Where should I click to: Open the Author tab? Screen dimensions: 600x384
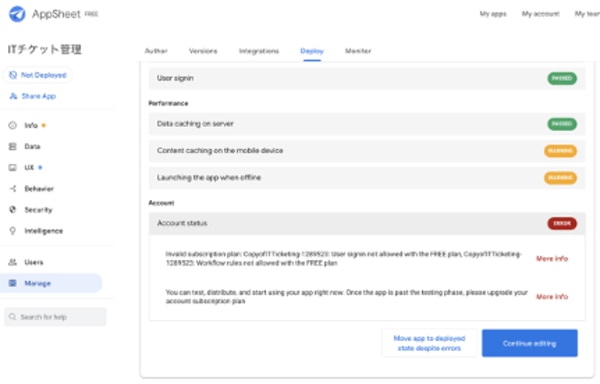(x=156, y=51)
